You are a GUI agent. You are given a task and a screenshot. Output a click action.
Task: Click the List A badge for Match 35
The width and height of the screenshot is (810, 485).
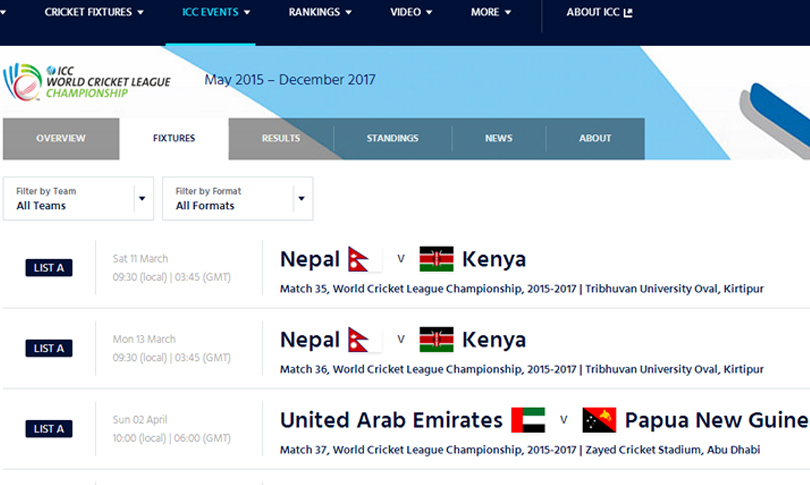[x=49, y=268]
